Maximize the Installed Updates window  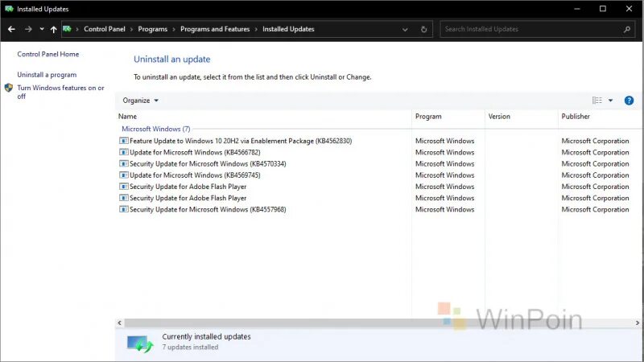coord(602,9)
